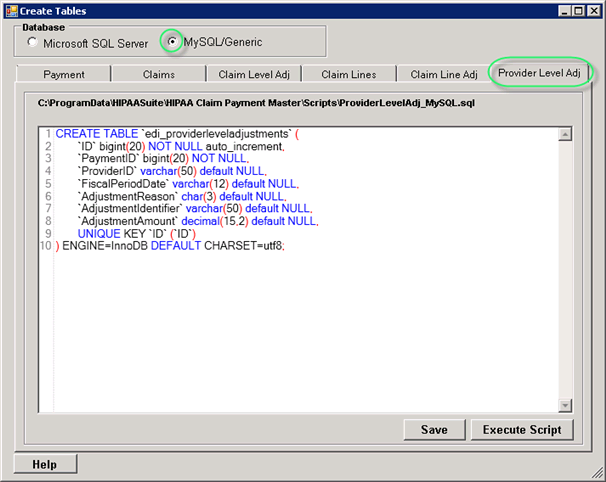Viewport: 606px width, 482px height.
Task: Click the script editor's scroll up arrow
Action: (x=565, y=135)
